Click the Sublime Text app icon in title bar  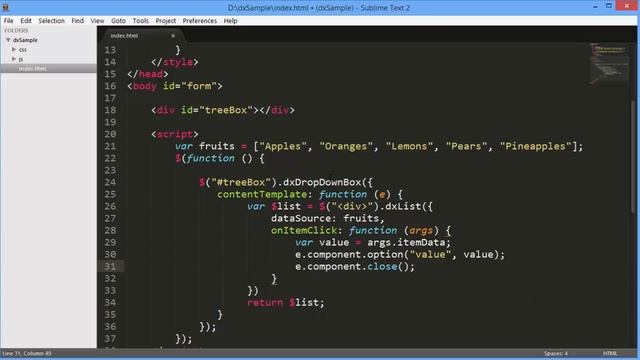coord(6,7)
